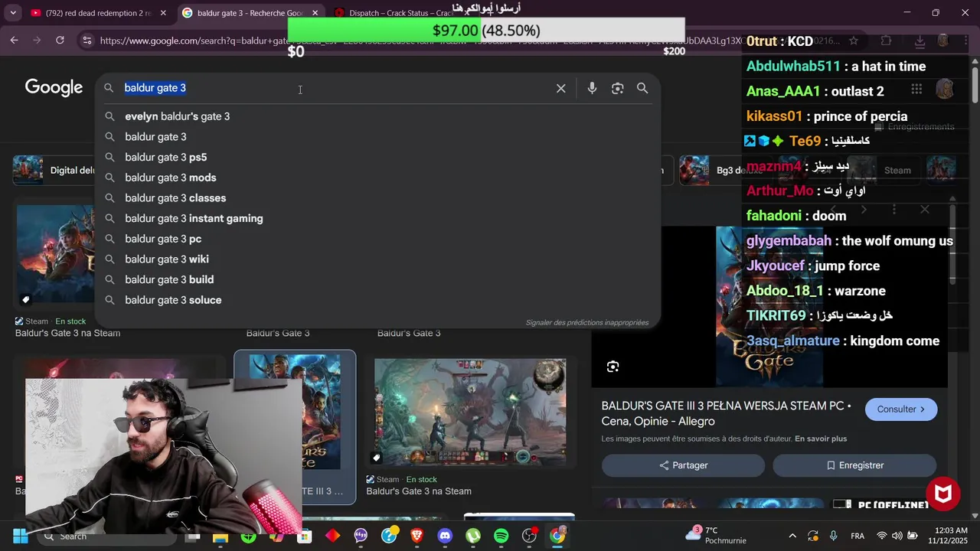Choose suggestion 'baldur gate 3 ps5'
This screenshot has height=551, width=980.
click(x=377, y=157)
